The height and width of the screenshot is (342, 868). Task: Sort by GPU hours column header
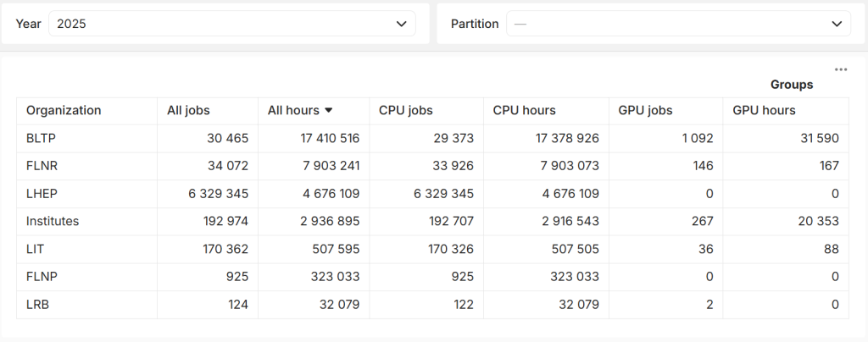coord(764,111)
